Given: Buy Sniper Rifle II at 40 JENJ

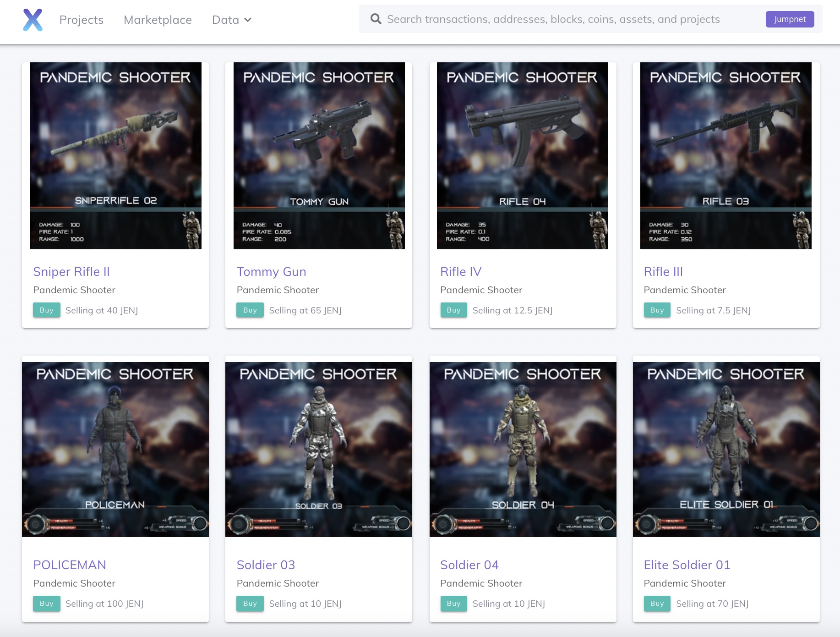Looking at the screenshot, I should click(47, 310).
